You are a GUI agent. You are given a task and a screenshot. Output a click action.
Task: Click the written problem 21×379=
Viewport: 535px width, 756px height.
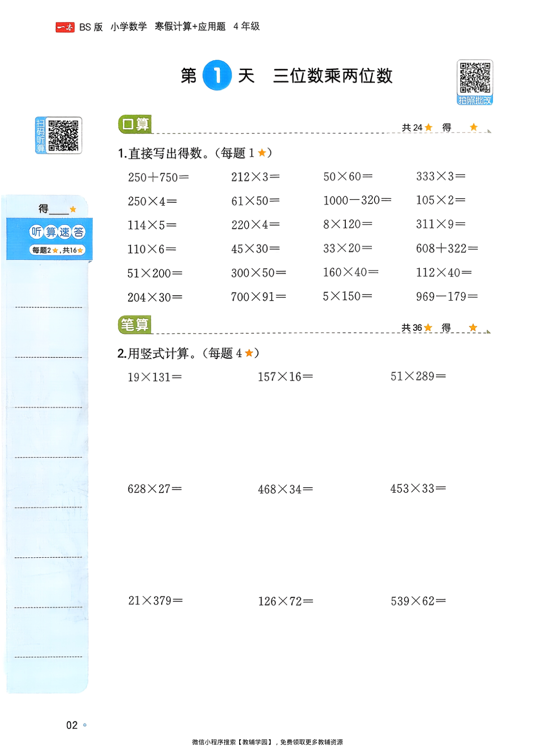coord(156,600)
